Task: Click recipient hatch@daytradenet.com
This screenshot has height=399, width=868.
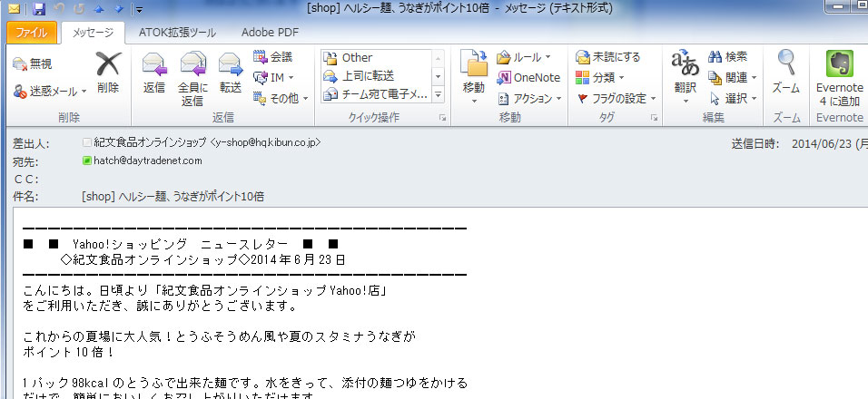Action: pyautogui.click(x=148, y=161)
